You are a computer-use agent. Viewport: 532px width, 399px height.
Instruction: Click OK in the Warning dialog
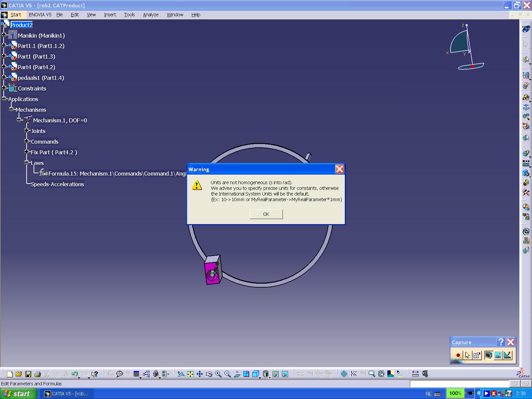266,214
